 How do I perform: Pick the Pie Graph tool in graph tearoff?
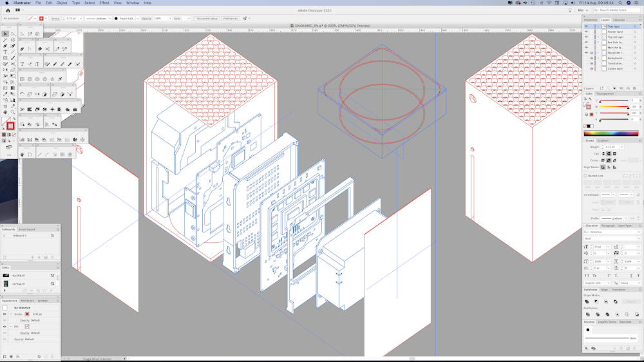[75, 139]
